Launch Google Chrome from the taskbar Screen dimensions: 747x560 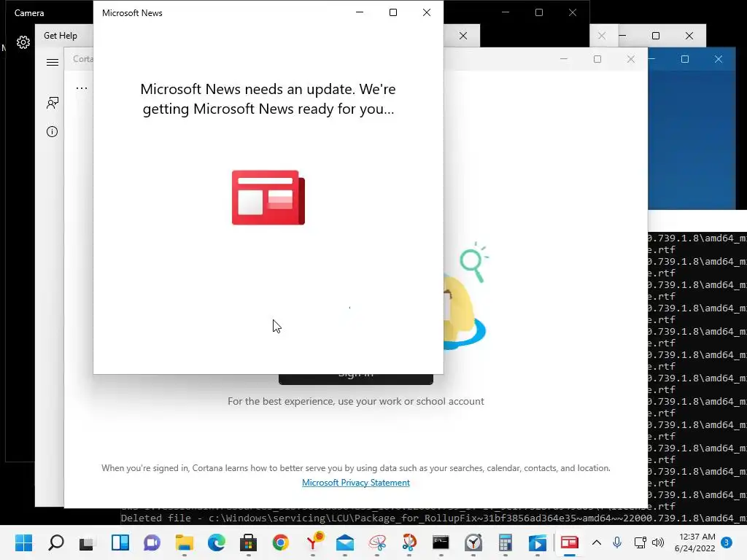(x=281, y=542)
